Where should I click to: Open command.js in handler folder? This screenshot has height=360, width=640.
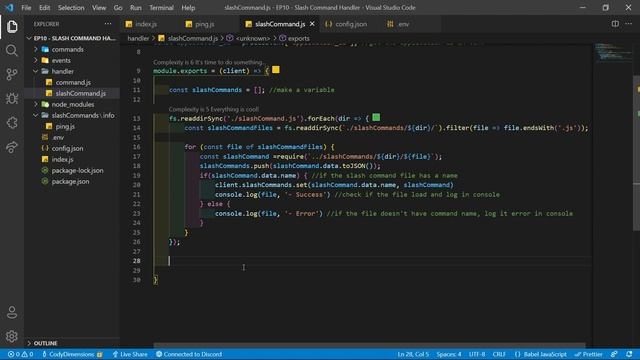pos(72,82)
